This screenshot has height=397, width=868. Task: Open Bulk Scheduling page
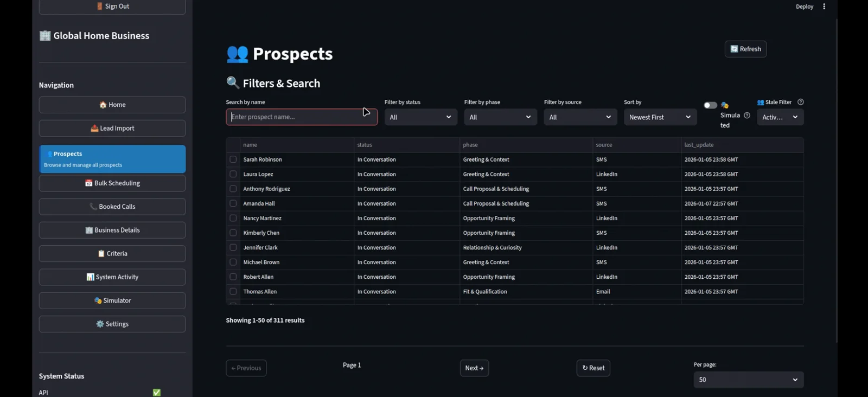(x=112, y=183)
